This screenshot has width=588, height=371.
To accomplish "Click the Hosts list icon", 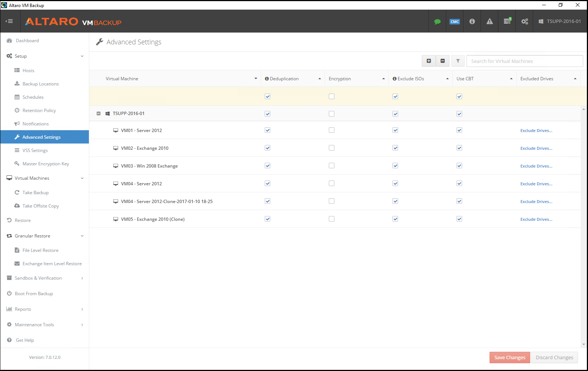I will (x=17, y=70).
